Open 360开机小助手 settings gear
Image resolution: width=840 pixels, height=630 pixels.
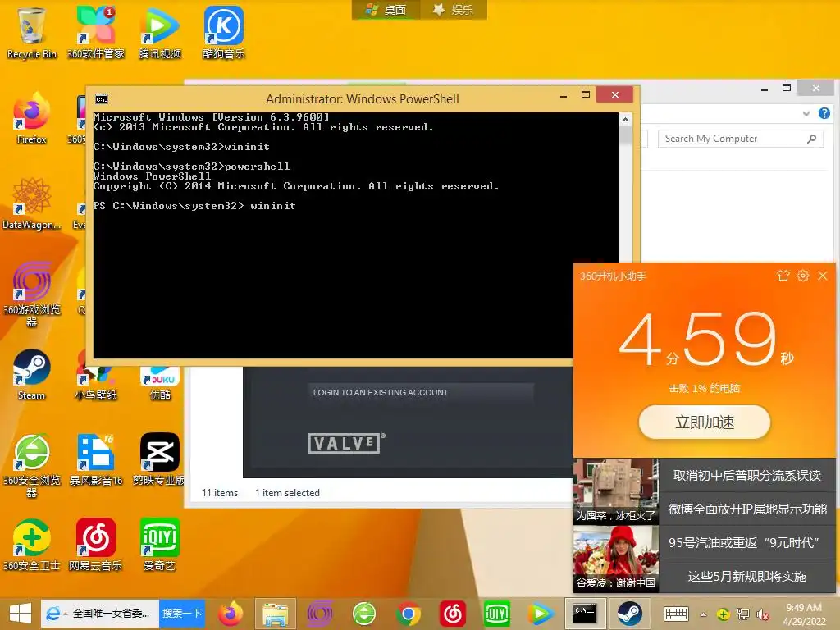pyautogui.click(x=803, y=276)
